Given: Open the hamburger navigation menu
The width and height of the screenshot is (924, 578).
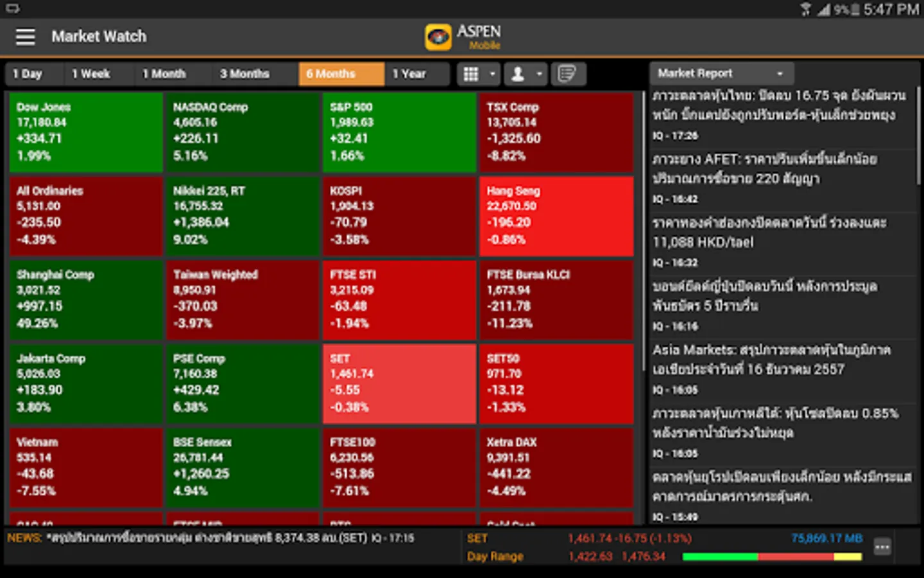Looking at the screenshot, I should coord(25,37).
